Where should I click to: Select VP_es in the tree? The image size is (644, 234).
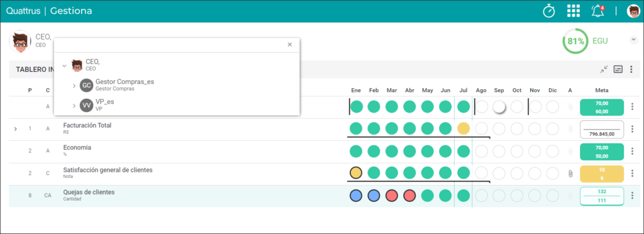tap(105, 104)
